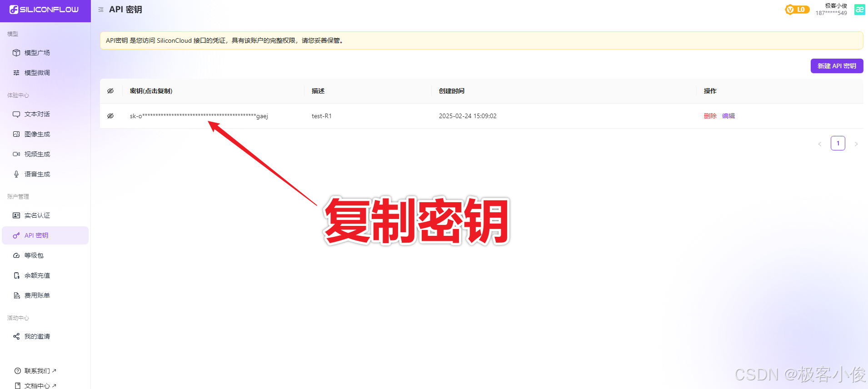Go to 模型广场 menu item

tap(45, 53)
